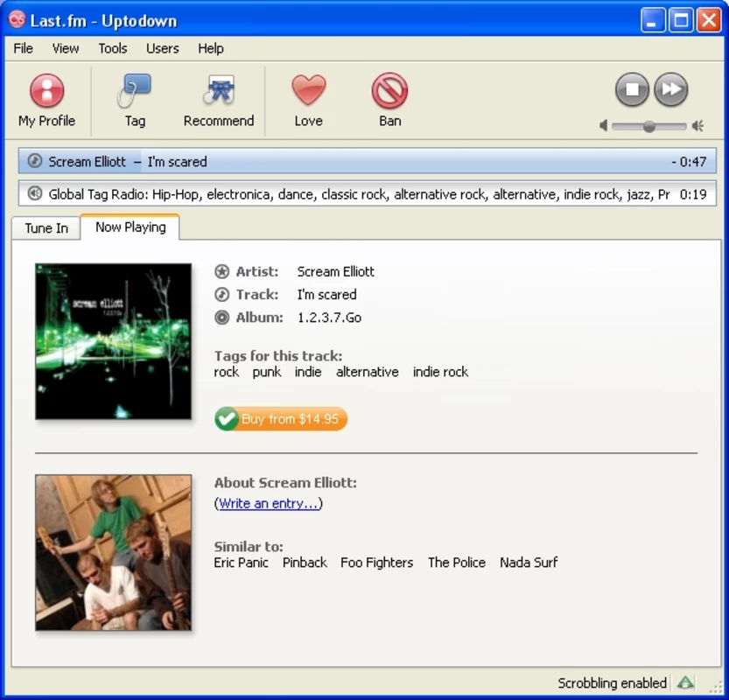
Task: Click the 0:19 station timer
Action: (693, 194)
